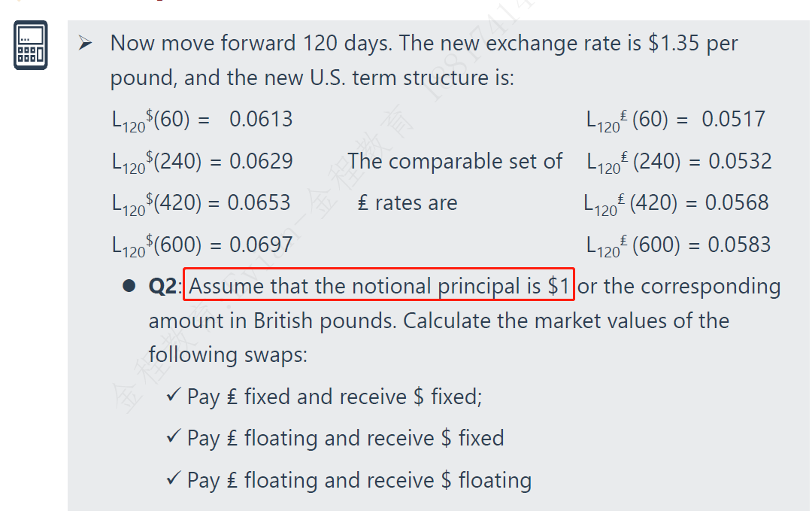Select the red-boxed "notional principal is $1" text
This screenshot has height=523, width=812.
pos(379,287)
